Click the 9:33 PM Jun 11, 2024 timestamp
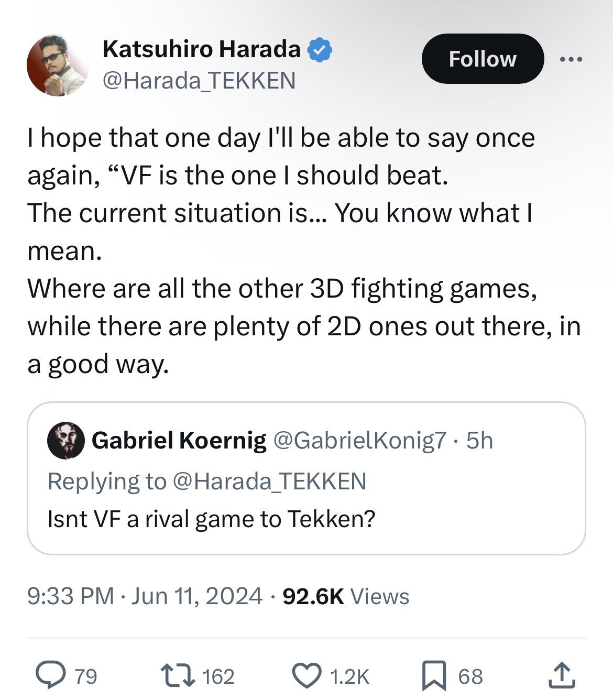 [145, 596]
